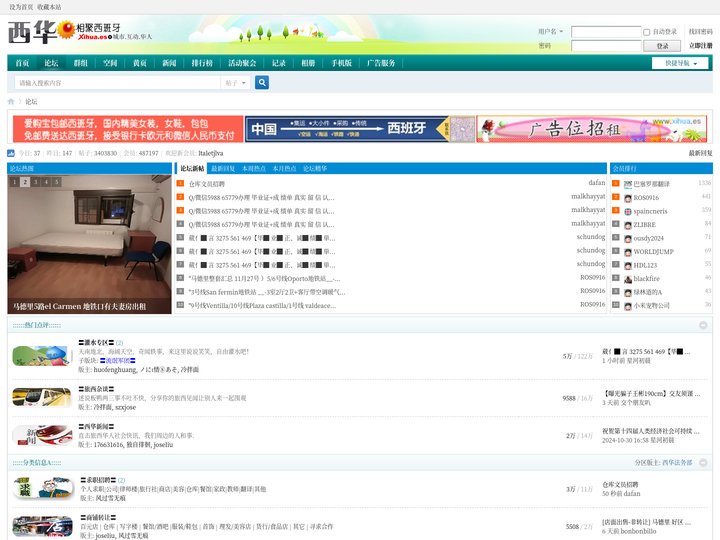Click the avatar of member ousdy2024
The width and height of the screenshot is (720, 540).
[x=628, y=239]
